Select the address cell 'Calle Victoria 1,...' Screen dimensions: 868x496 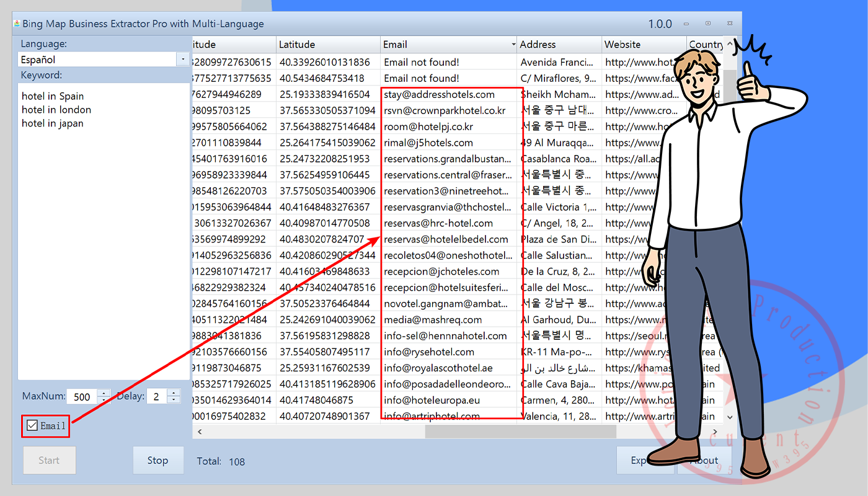560,207
